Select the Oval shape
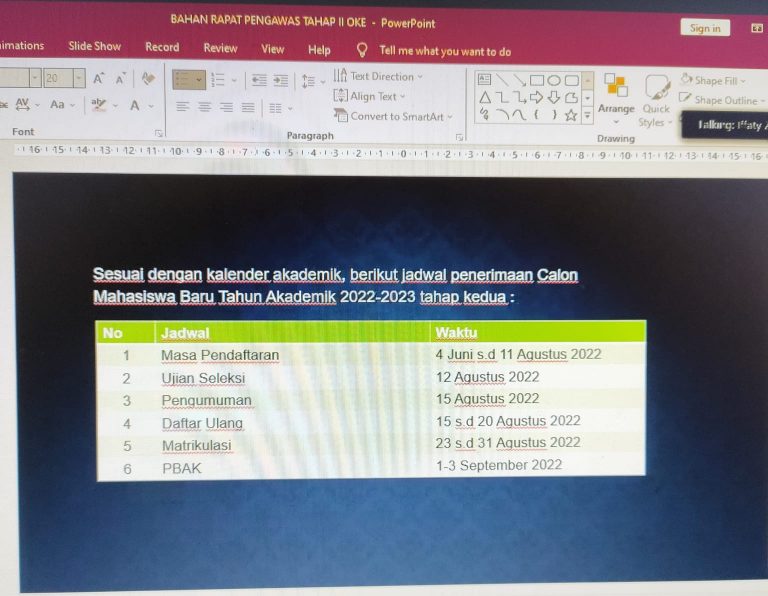The image size is (768, 596). coord(553,80)
